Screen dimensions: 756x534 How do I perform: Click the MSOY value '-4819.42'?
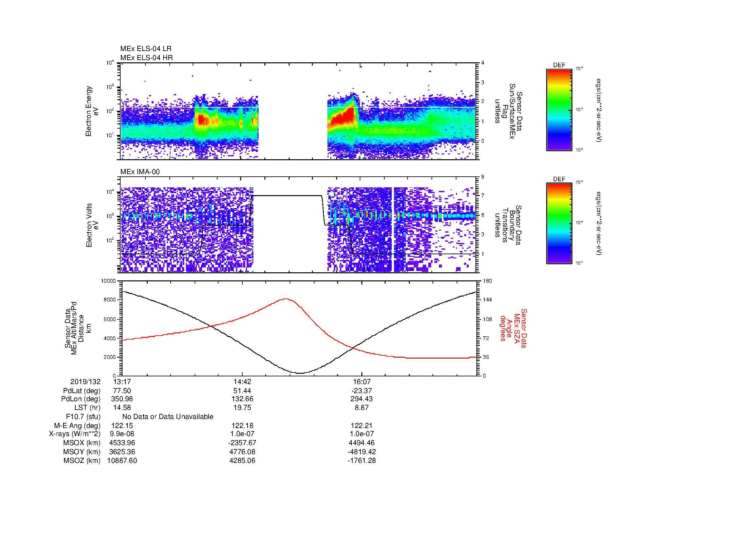click(x=361, y=452)
